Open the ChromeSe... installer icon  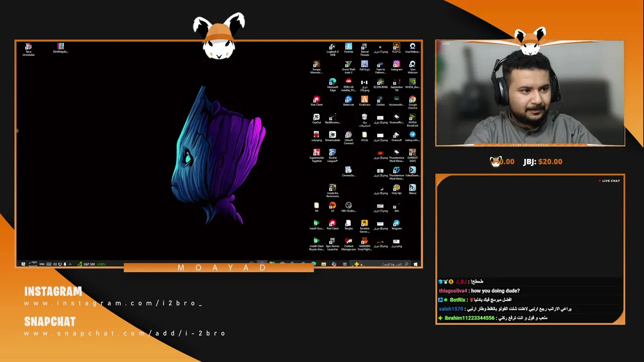tap(349, 171)
